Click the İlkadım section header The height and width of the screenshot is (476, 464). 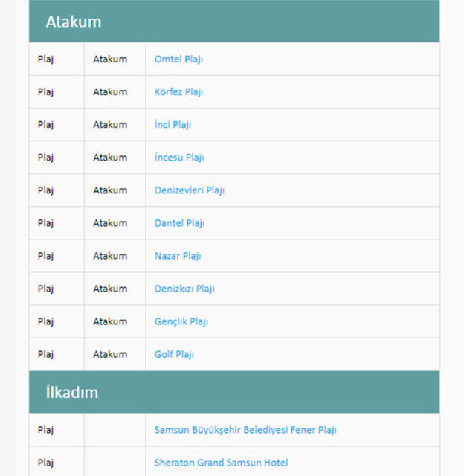tap(71, 392)
